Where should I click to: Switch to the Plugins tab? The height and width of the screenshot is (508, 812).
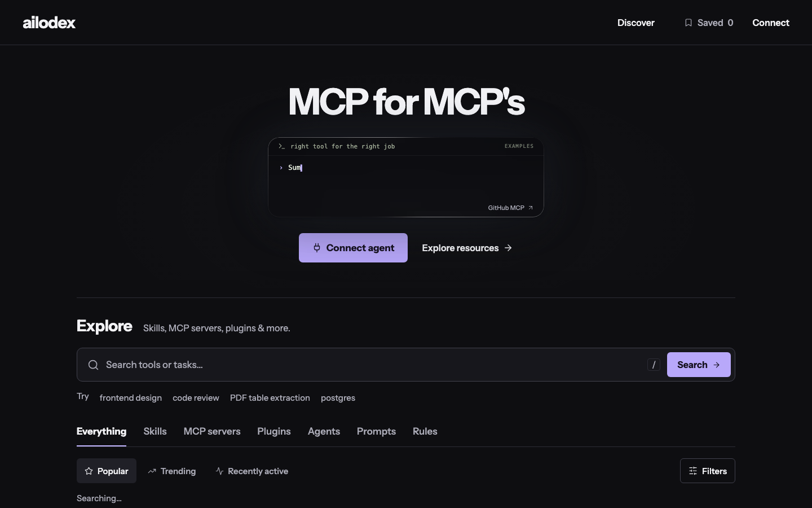[x=274, y=431]
